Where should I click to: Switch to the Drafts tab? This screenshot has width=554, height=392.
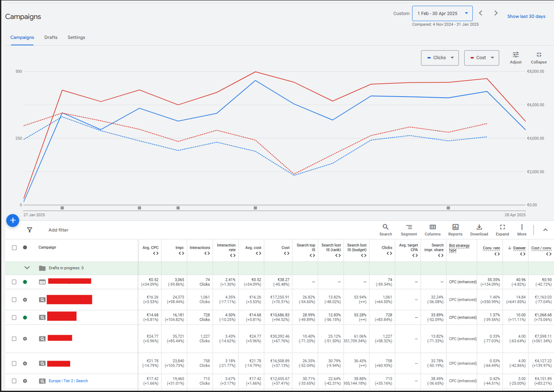tap(51, 37)
